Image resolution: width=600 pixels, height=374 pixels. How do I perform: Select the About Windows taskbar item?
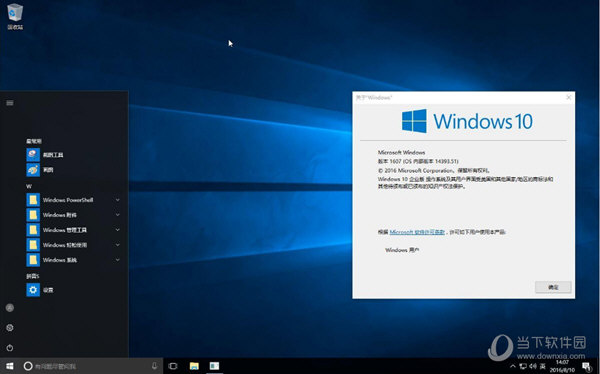point(214,366)
